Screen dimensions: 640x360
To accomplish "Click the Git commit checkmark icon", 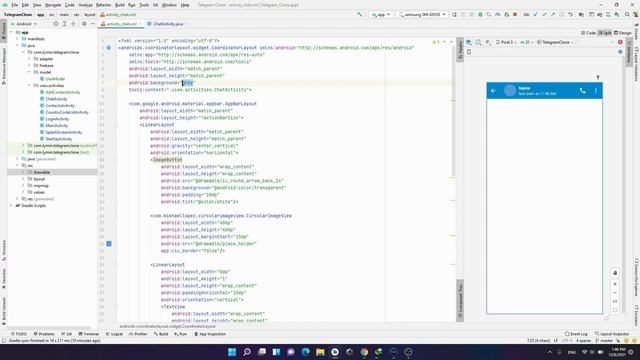I will coord(544,14).
